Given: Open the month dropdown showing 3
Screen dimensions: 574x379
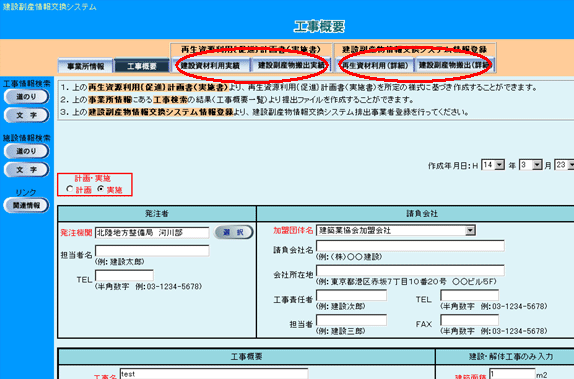Looking at the screenshot, I should pos(530,165).
